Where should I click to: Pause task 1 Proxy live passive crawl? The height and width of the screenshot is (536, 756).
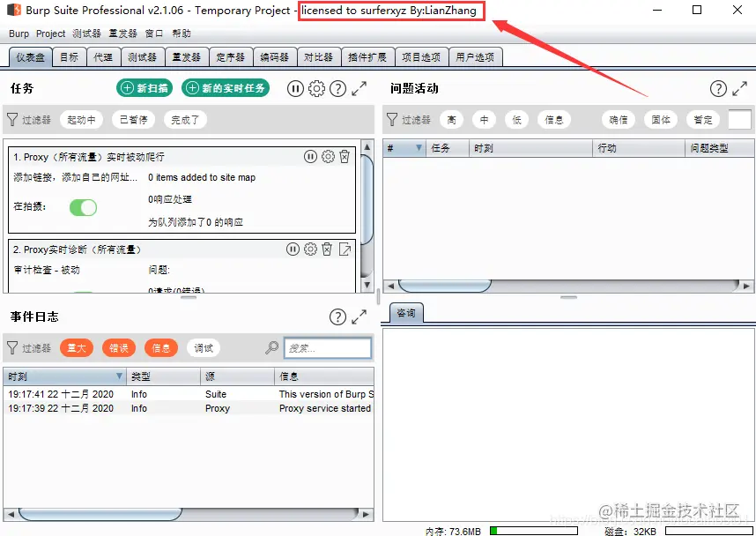point(310,156)
